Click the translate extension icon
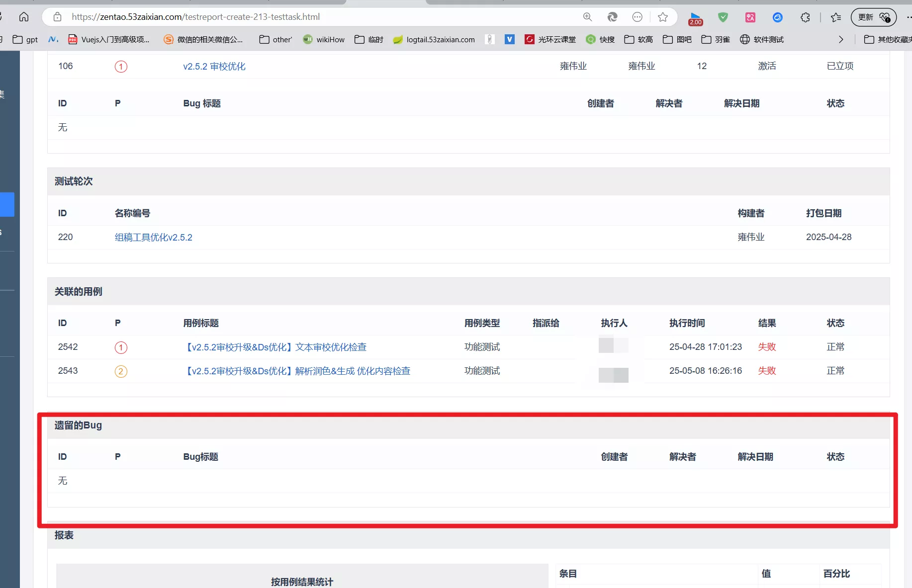 click(x=750, y=17)
